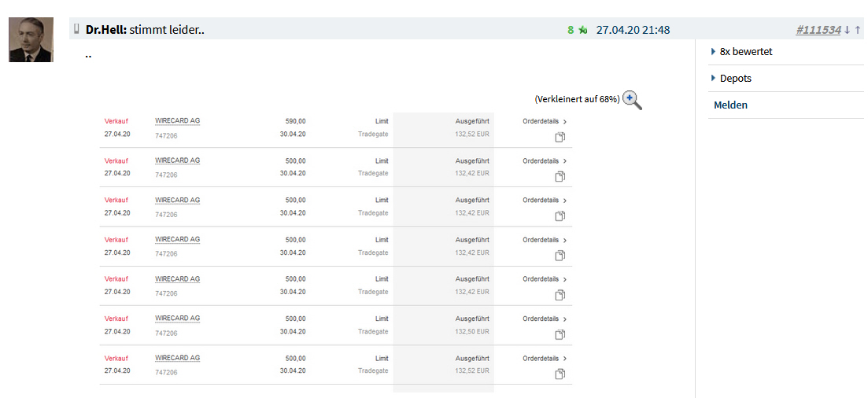
Task: Click the green star rating icon
Action: pyautogui.click(x=582, y=30)
